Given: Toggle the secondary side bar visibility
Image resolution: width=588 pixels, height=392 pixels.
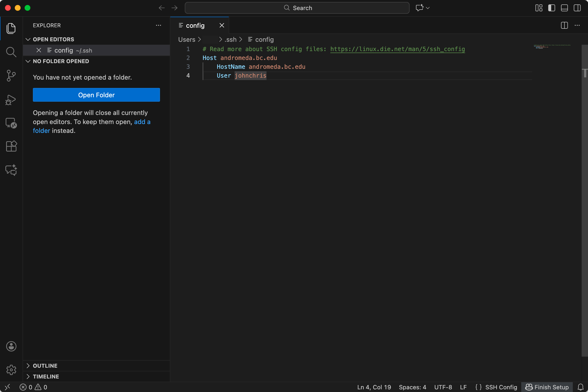Looking at the screenshot, I should click(x=577, y=8).
